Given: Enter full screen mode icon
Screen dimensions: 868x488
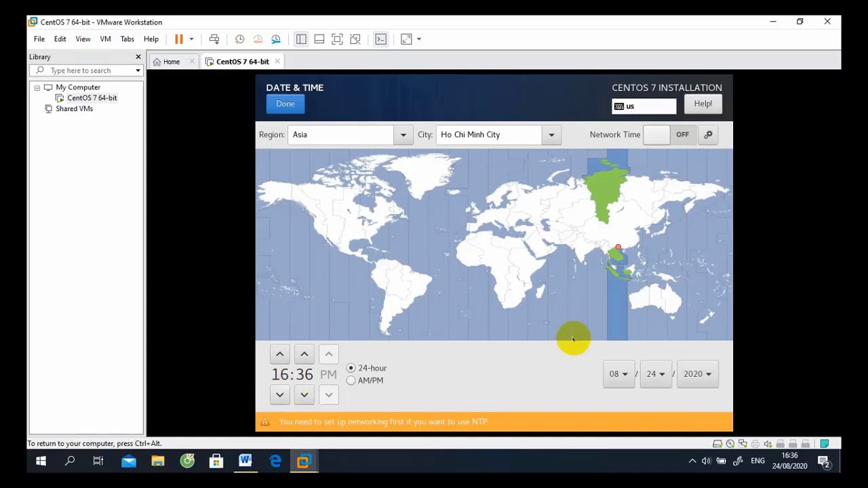Looking at the screenshot, I should tap(337, 39).
